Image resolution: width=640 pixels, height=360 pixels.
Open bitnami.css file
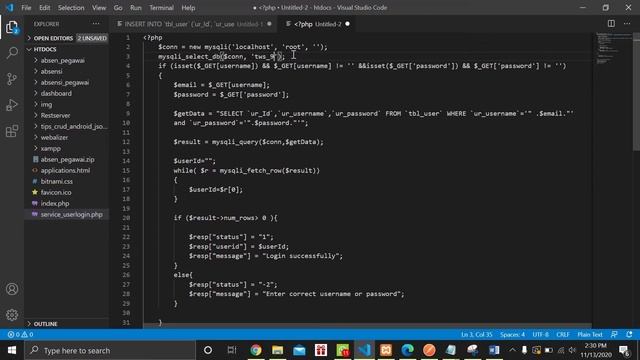(67, 181)
